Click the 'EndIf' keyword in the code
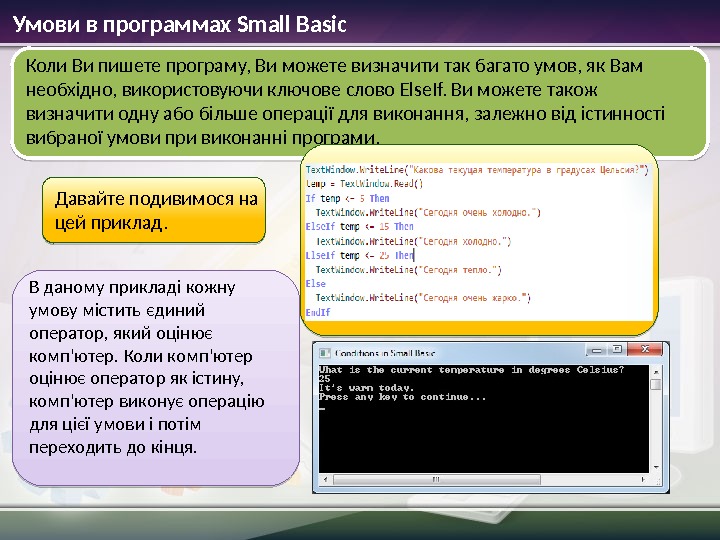Screen dimensions: 720x540 318,312
